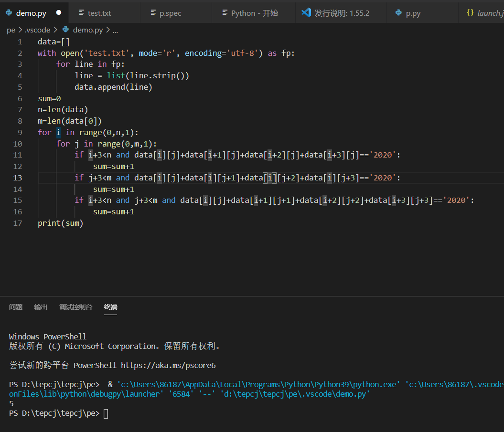Click the file icon on p.spec tab

pos(153,12)
